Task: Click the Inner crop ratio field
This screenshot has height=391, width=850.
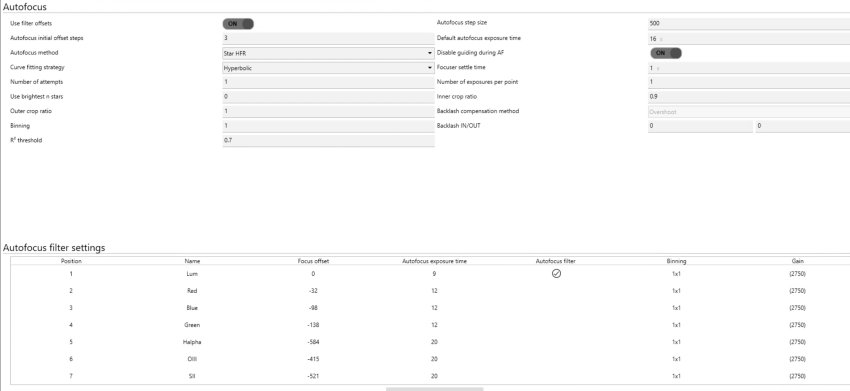Action: pyautogui.click(x=749, y=97)
